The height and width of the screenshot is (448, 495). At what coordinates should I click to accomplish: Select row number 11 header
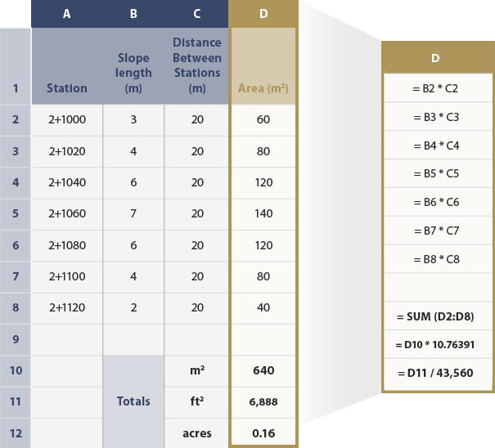pyautogui.click(x=16, y=402)
